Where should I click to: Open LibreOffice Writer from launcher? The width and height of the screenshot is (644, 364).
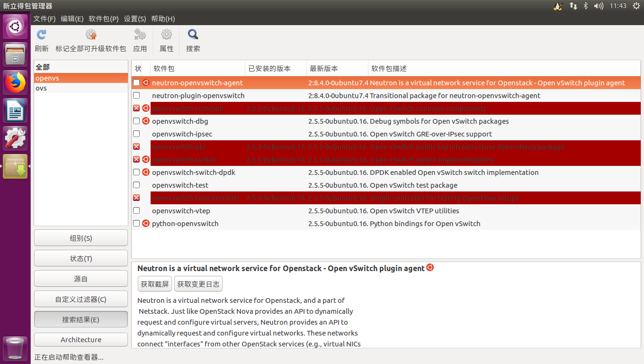click(15, 110)
